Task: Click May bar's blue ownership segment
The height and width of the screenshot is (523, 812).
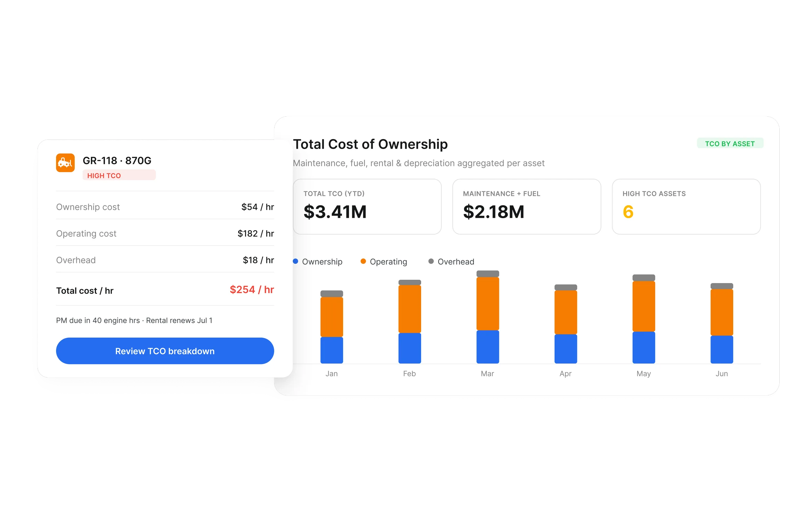Action: pyautogui.click(x=644, y=348)
